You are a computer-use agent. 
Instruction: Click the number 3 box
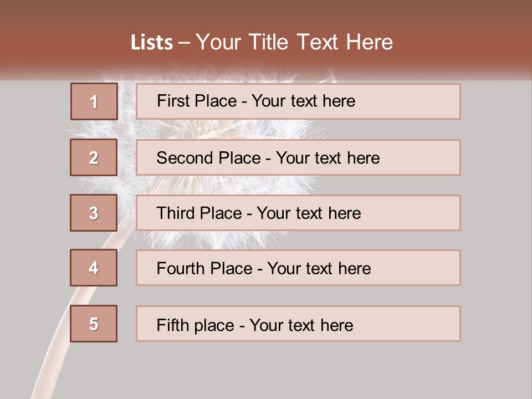point(94,213)
